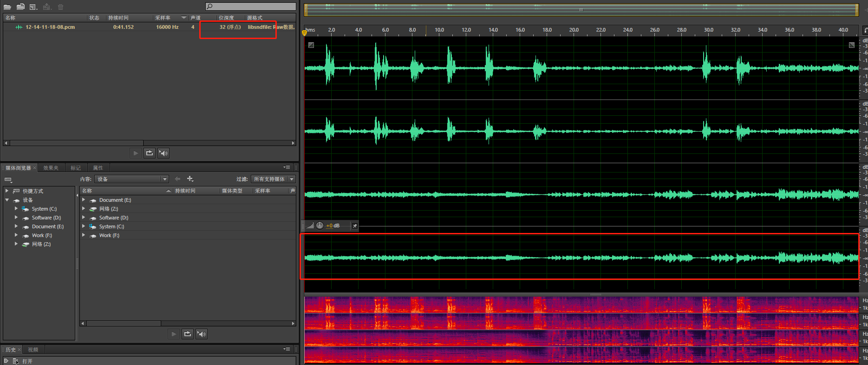Click the waveform/spectral divider handle
This screenshot has width=868, height=365.
click(595, 294)
